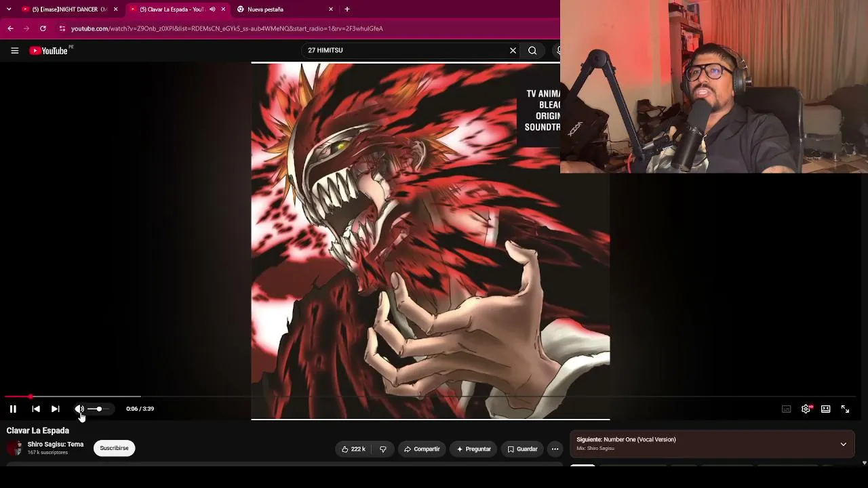The height and width of the screenshot is (488, 868).
Task: Adjust the volume slider
Action: 99,409
